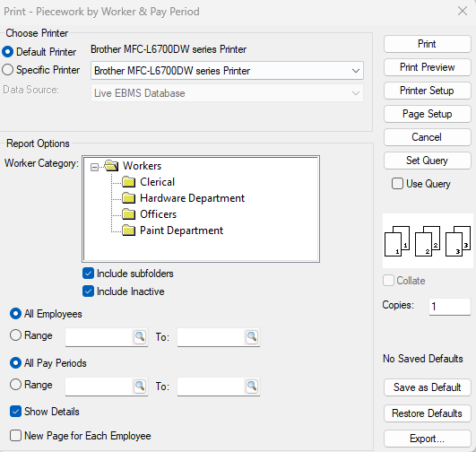Click the Print Preview button
This screenshot has height=452, width=476.
pyautogui.click(x=427, y=67)
